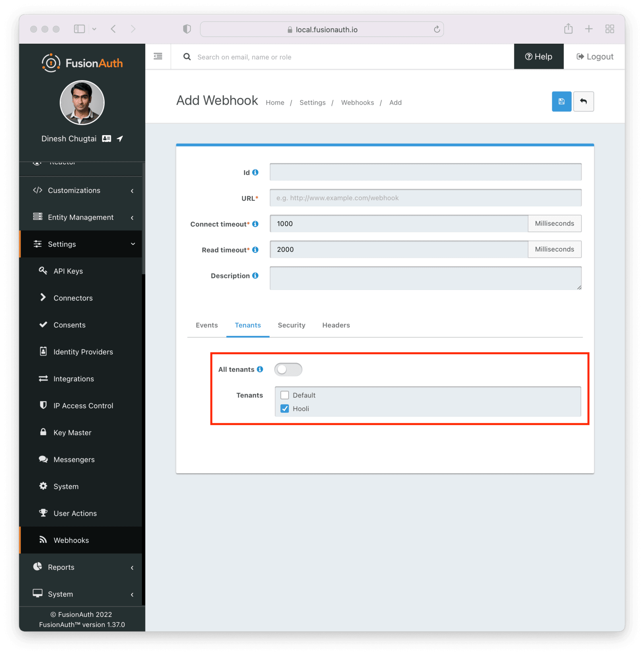Screen dimensions: 644x655
Task: Open the Connect timeout info icon
Action: [x=255, y=224]
